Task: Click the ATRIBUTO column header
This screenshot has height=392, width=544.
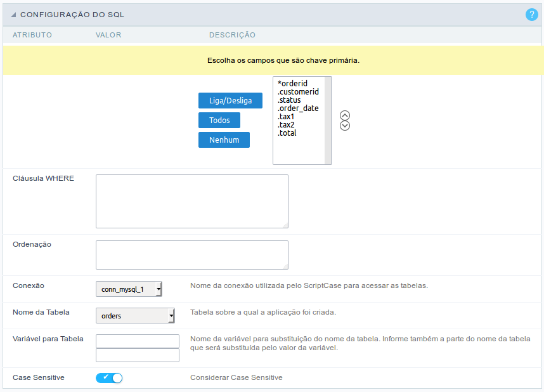Action: pos(32,35)
